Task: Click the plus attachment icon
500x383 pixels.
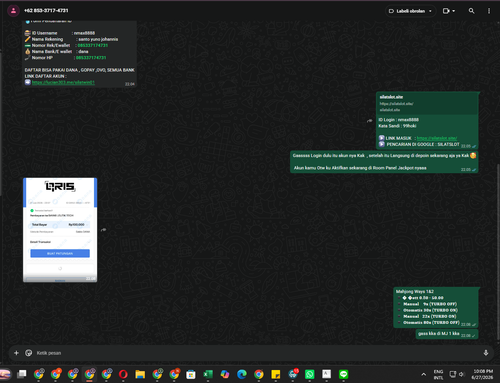Action: coord(16,353)
